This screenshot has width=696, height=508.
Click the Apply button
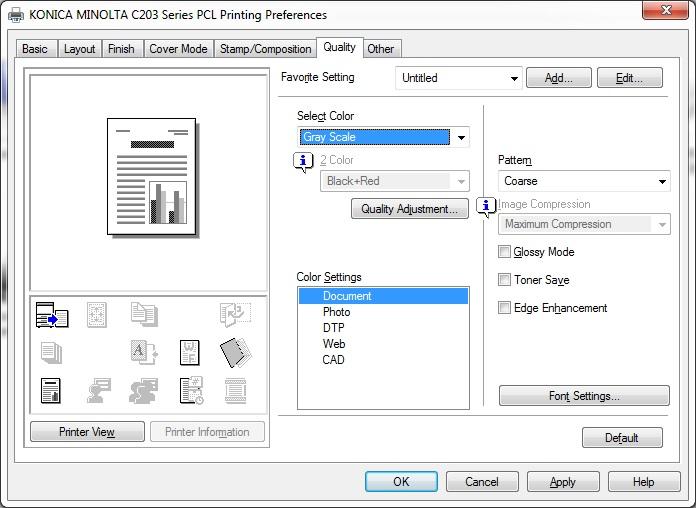(x=563, y=482)
